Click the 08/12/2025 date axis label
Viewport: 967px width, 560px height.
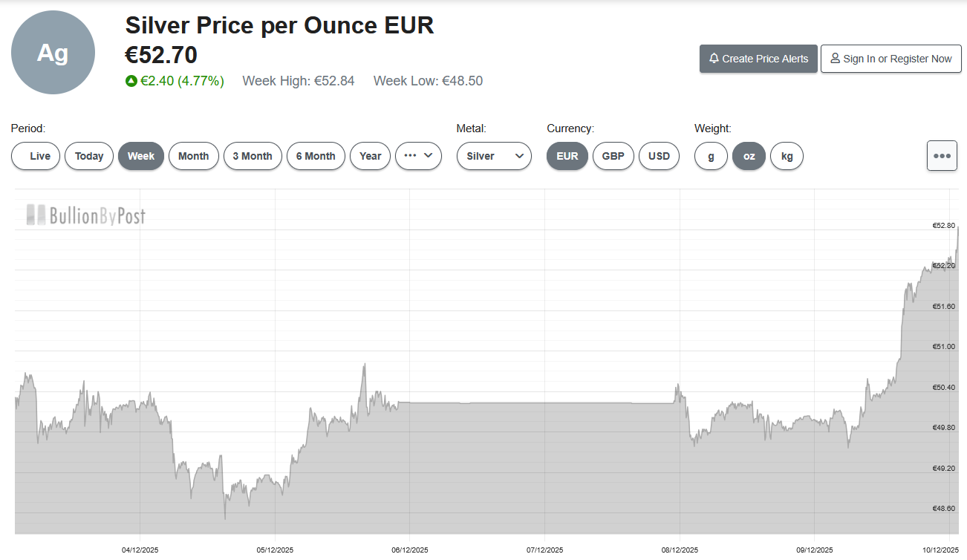680,550
